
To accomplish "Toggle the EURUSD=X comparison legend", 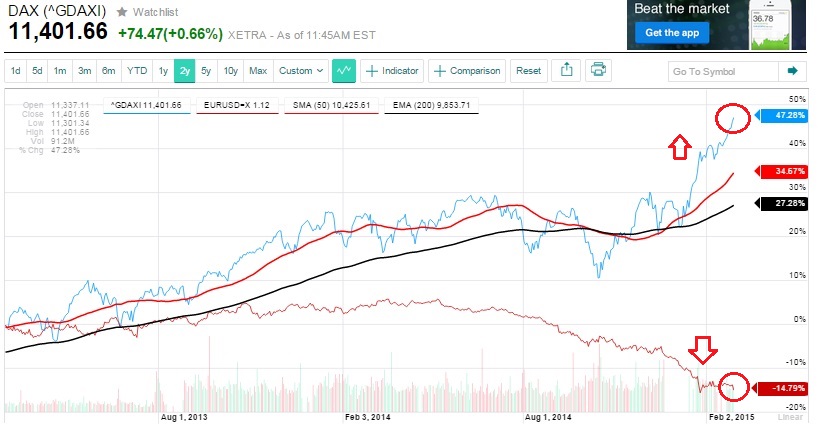I will pos(235,104).
